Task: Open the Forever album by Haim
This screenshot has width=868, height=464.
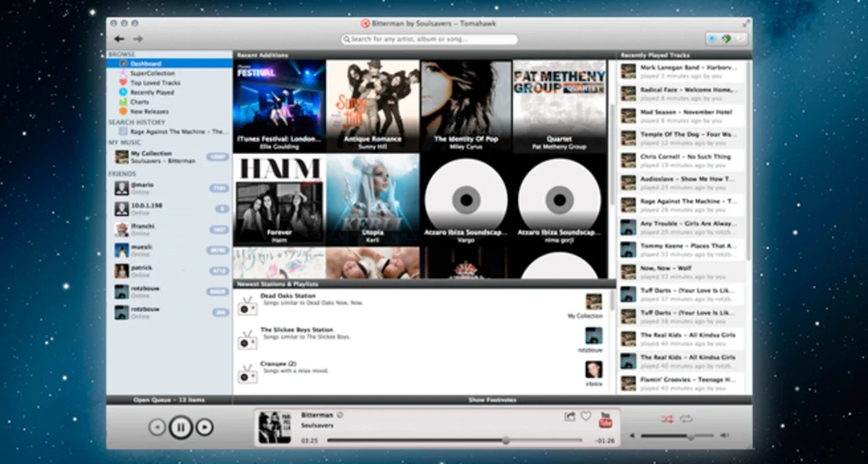Action: 279,200
